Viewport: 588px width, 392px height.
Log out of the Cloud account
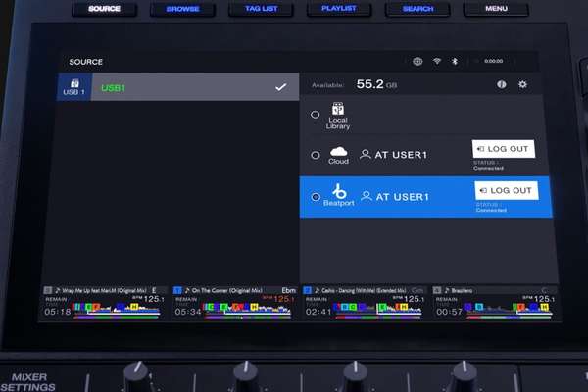point(504,149)
